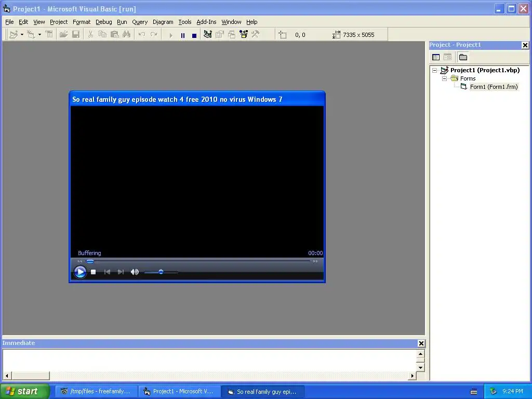This screenshot has height=399, width=532.
Task: Open the Toolbox hammer-and-wrench icon
Action: coord(256,34)
